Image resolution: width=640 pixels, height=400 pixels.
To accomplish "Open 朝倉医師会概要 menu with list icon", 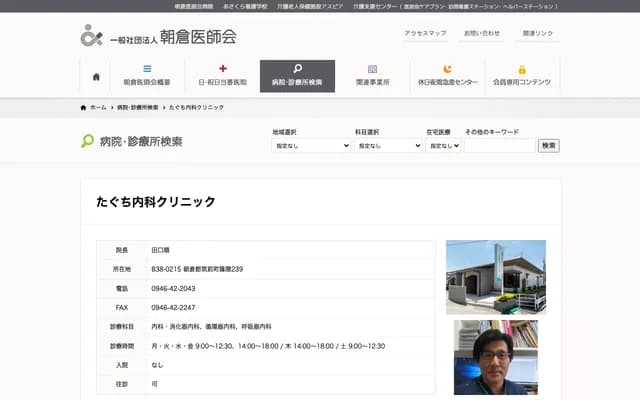I will [147, 76].
